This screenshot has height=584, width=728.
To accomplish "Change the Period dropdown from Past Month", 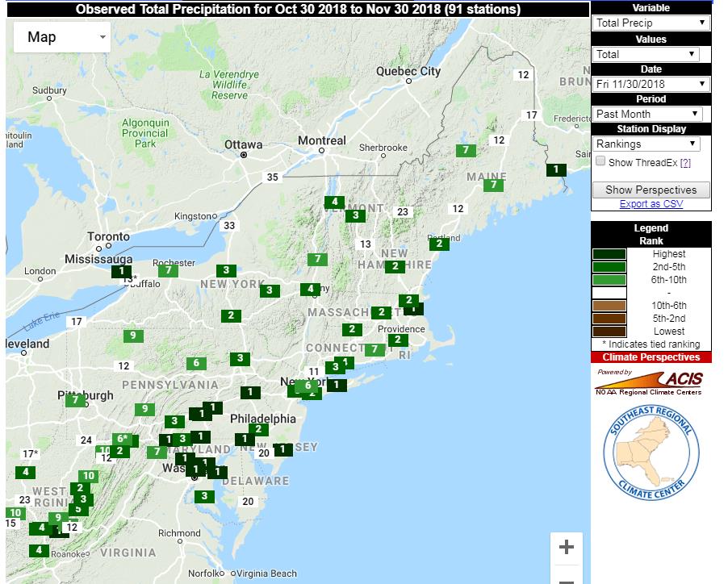I will click(648, 114).
